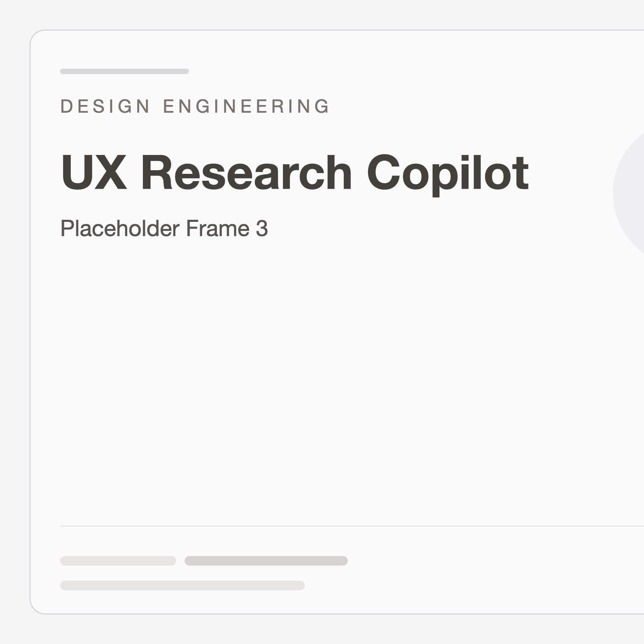The width and height of the screenshot is (644, 644).
Task: Click the word "Frame" in the subtitle
Action: pyautogui.click(x=217, y=229)
